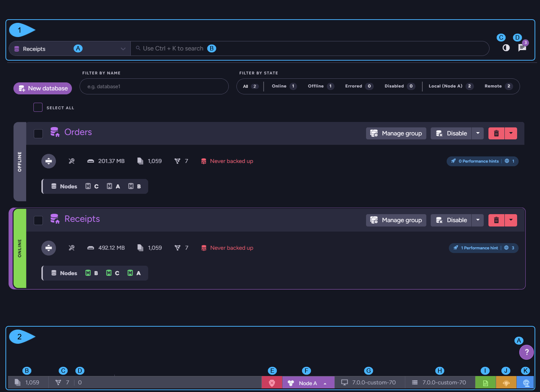The height and width of the screenshot is (392, 540).
Task: Check the Orders database checkbox
Action: [x=38, y=134]
